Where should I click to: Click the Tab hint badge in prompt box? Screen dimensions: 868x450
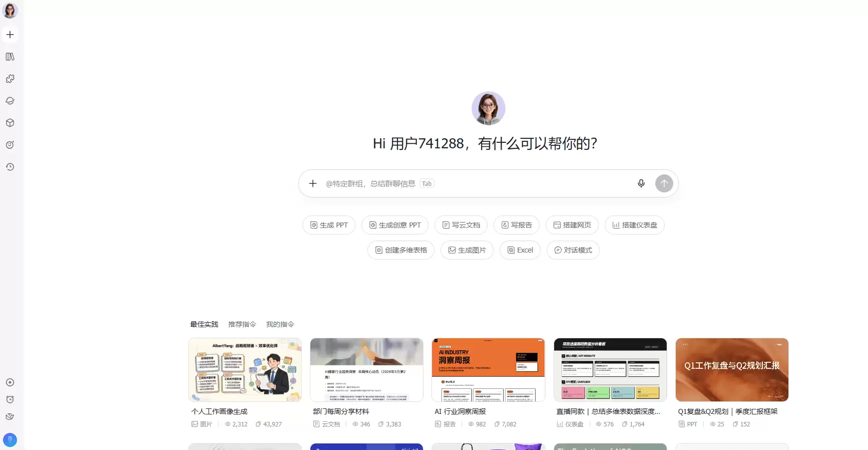[427, 183]
